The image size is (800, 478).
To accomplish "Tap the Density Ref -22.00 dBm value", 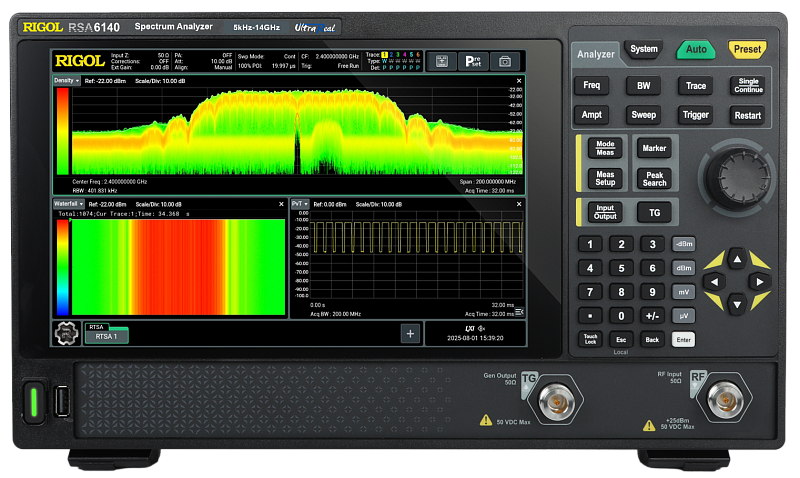I will click(x=105, y=81).
